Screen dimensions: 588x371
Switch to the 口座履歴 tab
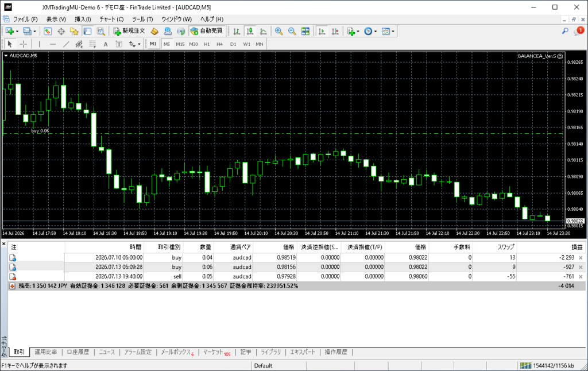(78, 352)
